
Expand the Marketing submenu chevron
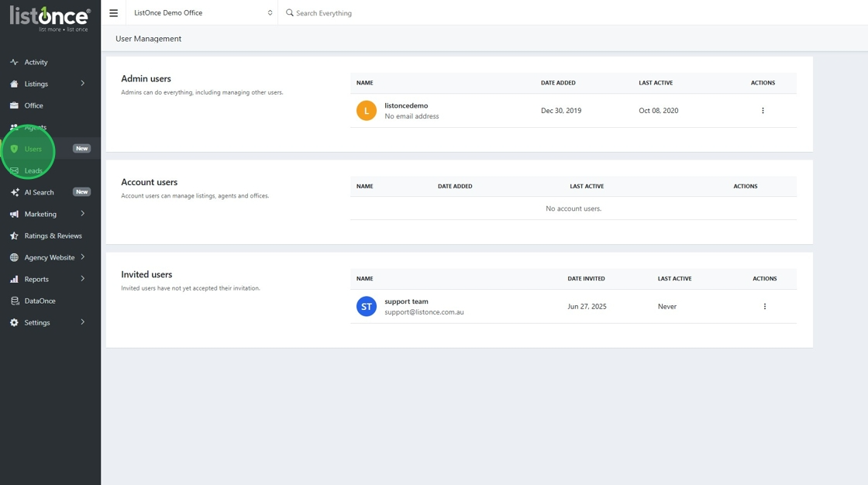pos(83,214)
